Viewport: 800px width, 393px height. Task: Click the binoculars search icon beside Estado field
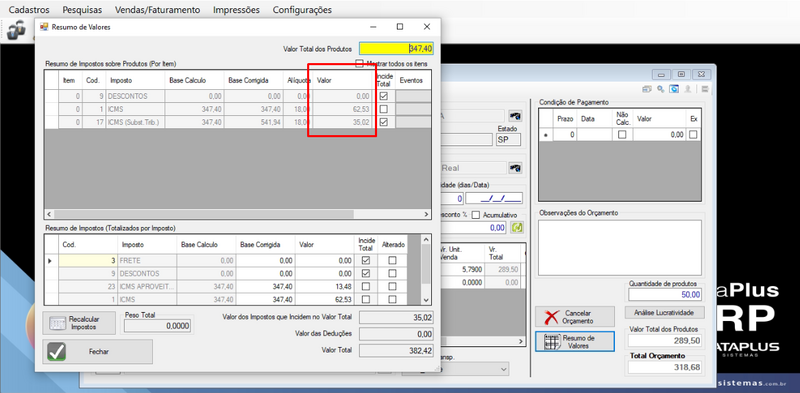point(516,116)
